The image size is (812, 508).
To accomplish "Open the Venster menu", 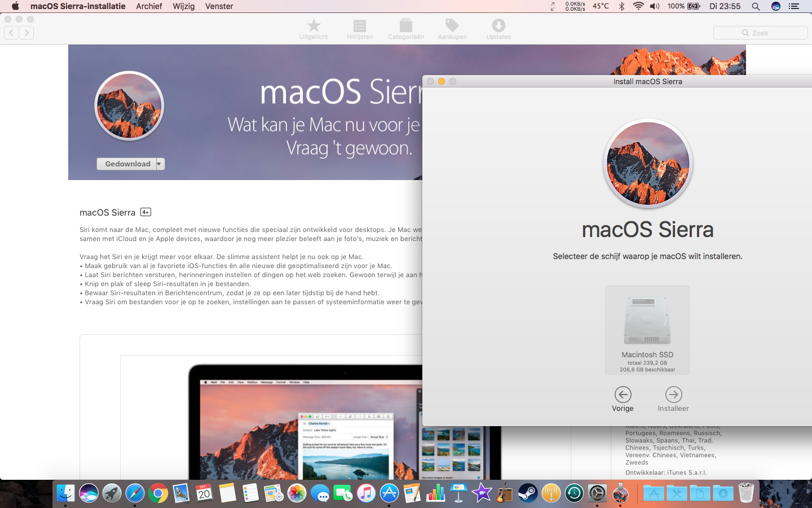I will (219, 6).
